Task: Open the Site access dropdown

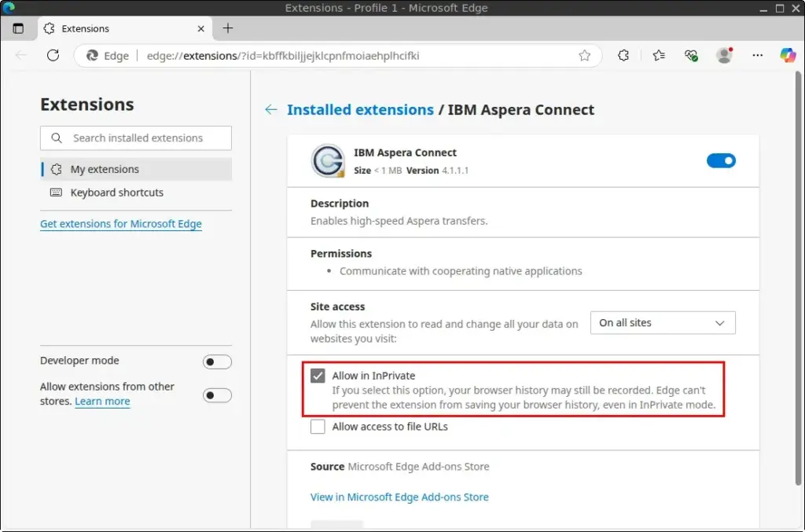Action: [x=663, y=323]
